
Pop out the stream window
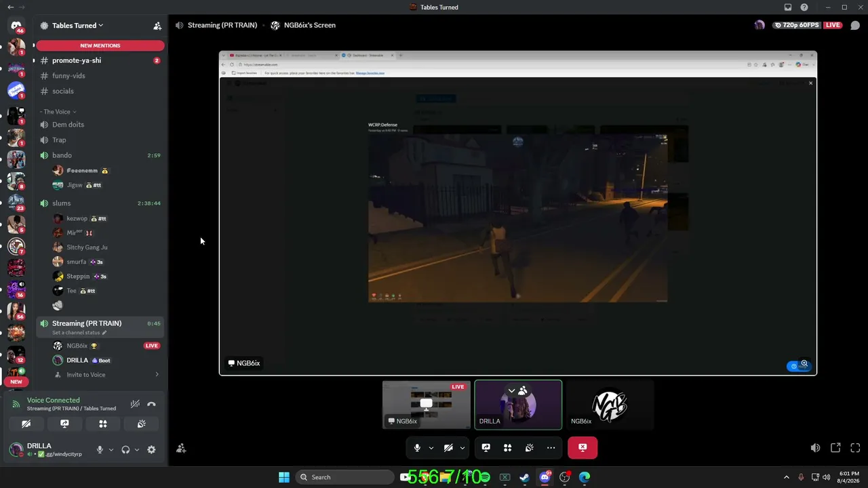tap(835, 448)
